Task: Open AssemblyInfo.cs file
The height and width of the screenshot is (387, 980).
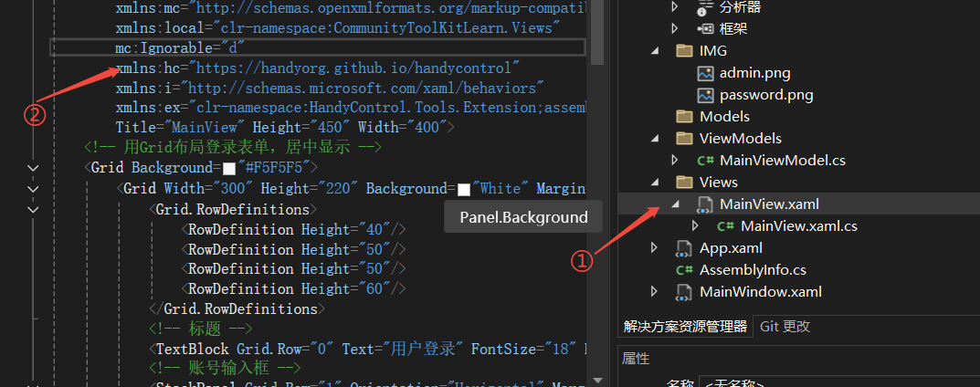Action: click(x=753, y=270)
